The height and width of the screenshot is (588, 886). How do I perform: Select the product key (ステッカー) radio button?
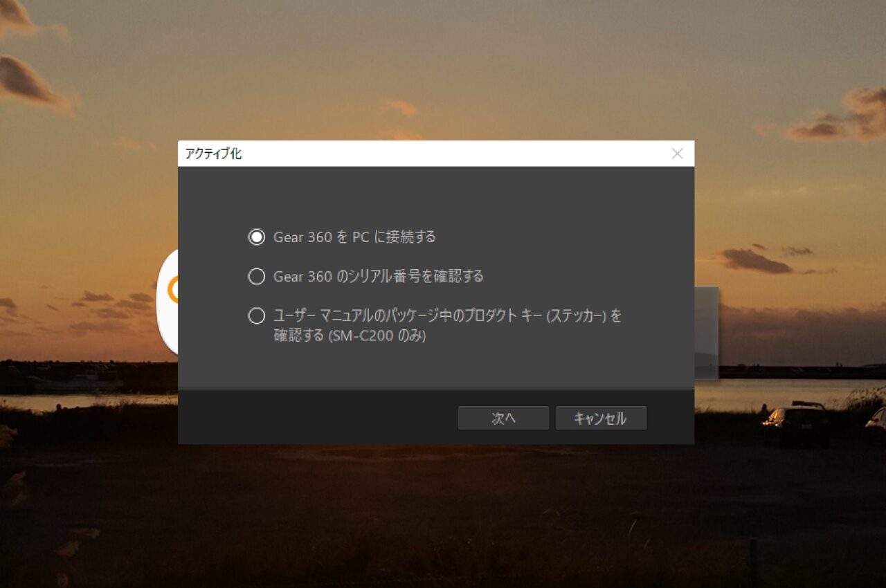[257, 316]
